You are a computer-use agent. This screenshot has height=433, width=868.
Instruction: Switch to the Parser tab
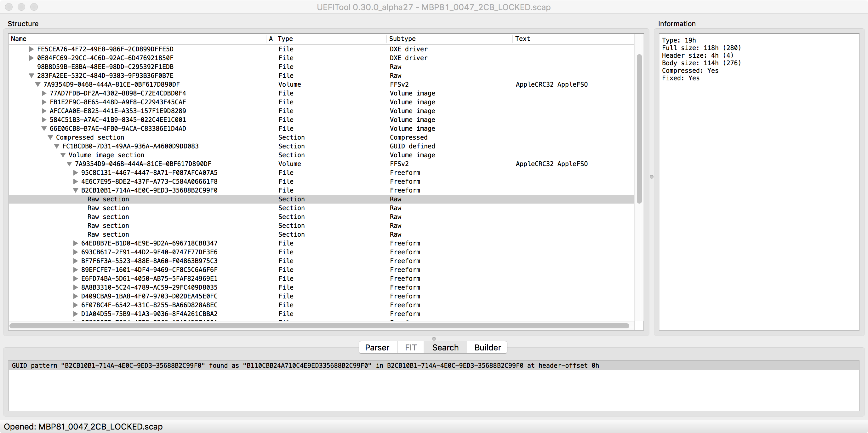coord(377,347)
